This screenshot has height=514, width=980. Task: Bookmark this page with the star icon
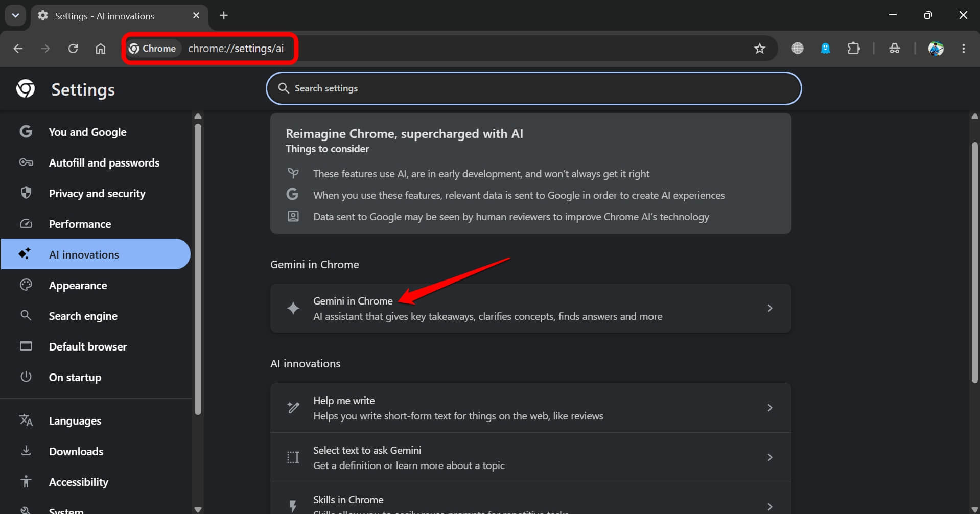pos(760,49)
